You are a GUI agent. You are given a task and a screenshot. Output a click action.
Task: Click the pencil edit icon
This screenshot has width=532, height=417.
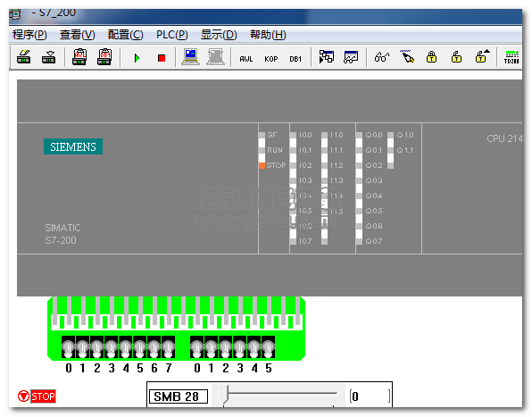tap(407, 56)
